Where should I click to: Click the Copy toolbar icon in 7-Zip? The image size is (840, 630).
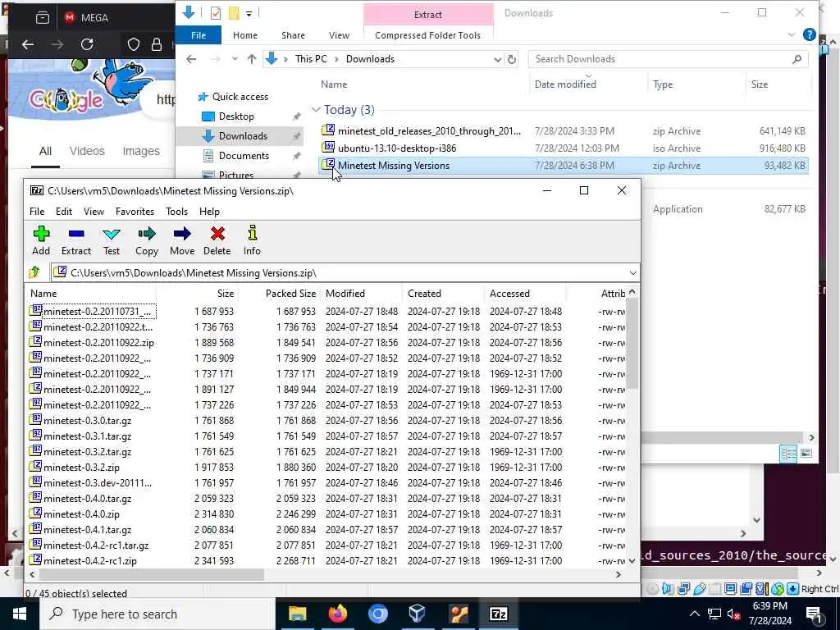pyautogui.click(x=146, y=240)
